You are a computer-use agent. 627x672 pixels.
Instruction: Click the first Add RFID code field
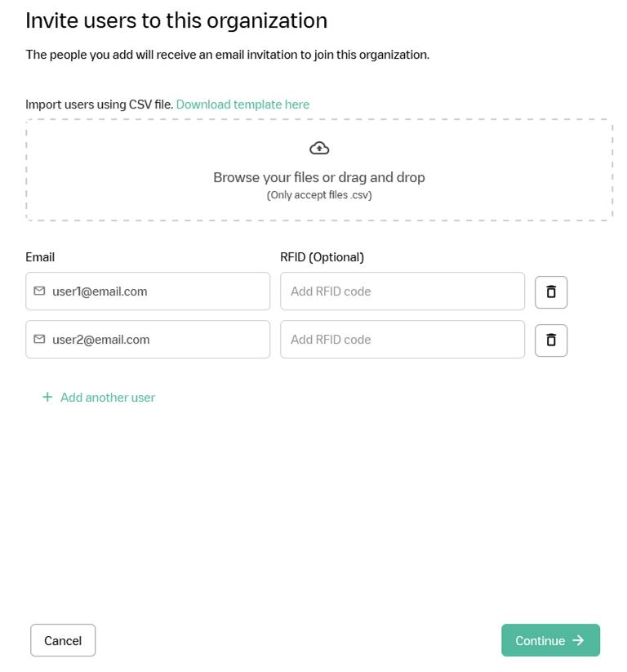[402, 291]
